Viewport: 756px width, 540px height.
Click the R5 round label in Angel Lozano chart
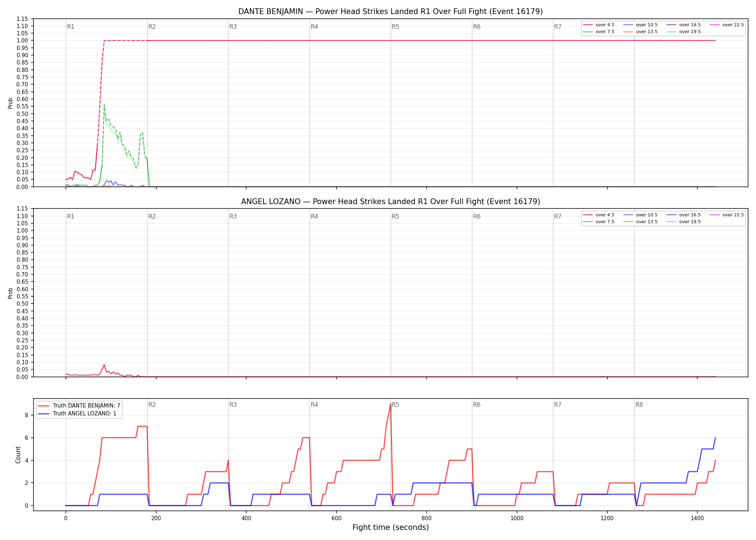coord(395,216)
